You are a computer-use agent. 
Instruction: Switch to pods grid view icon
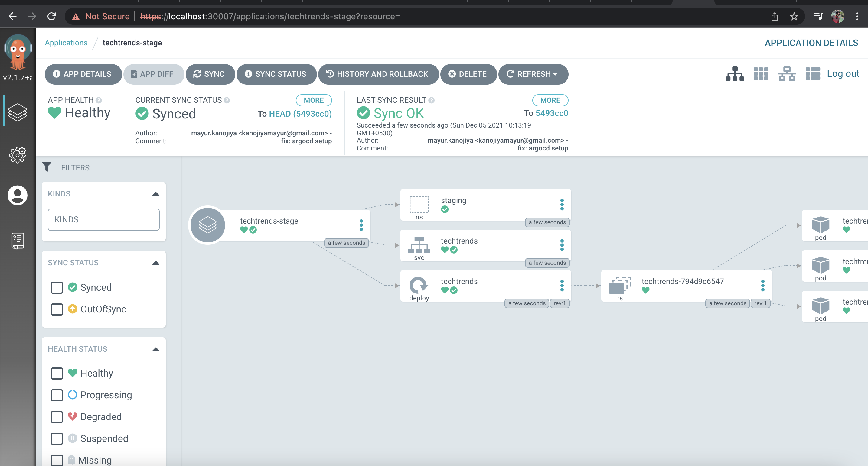[x=761, y=74]
